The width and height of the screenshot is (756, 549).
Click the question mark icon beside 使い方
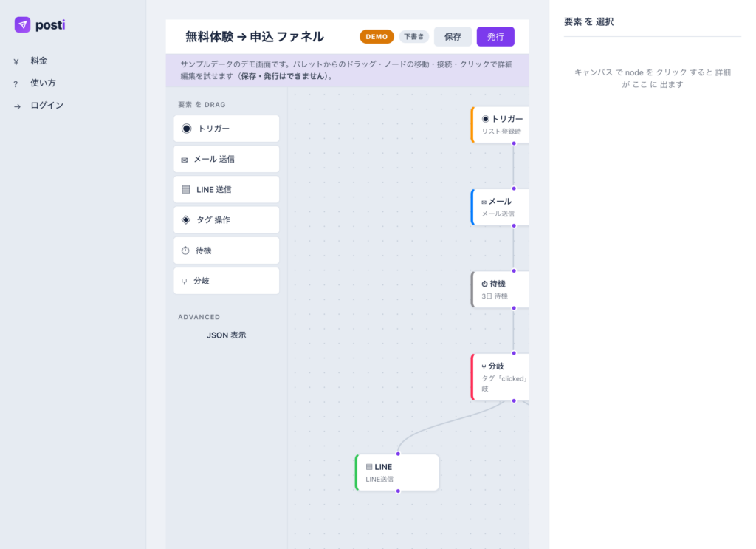point(16,84)
